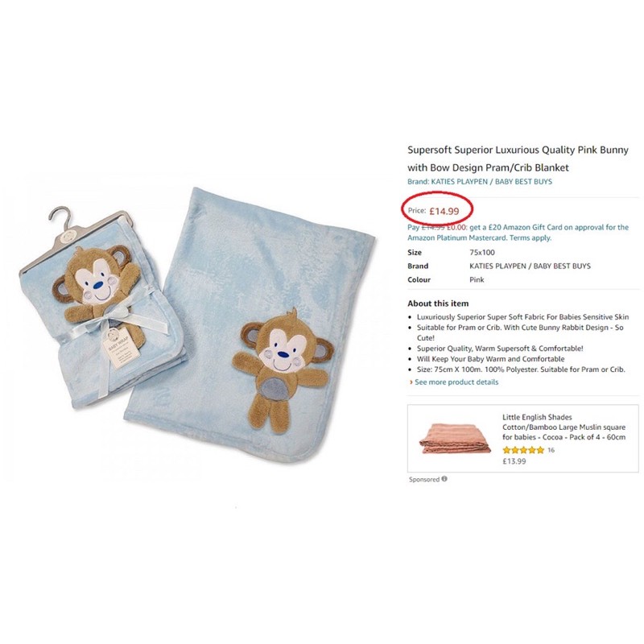
Task: Click the About this item heading
Action: click(x=438, y=303)
